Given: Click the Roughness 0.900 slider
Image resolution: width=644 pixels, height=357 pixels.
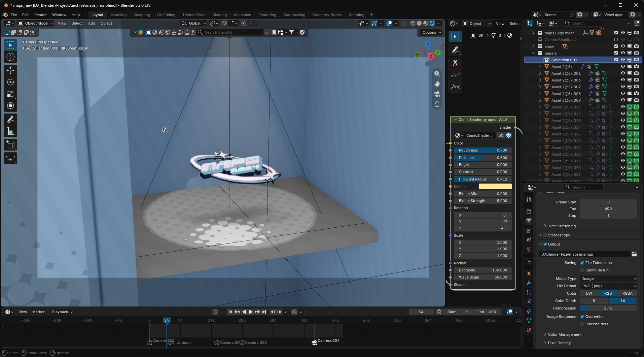Looking at the screenshot, I should tap(482, 151).
